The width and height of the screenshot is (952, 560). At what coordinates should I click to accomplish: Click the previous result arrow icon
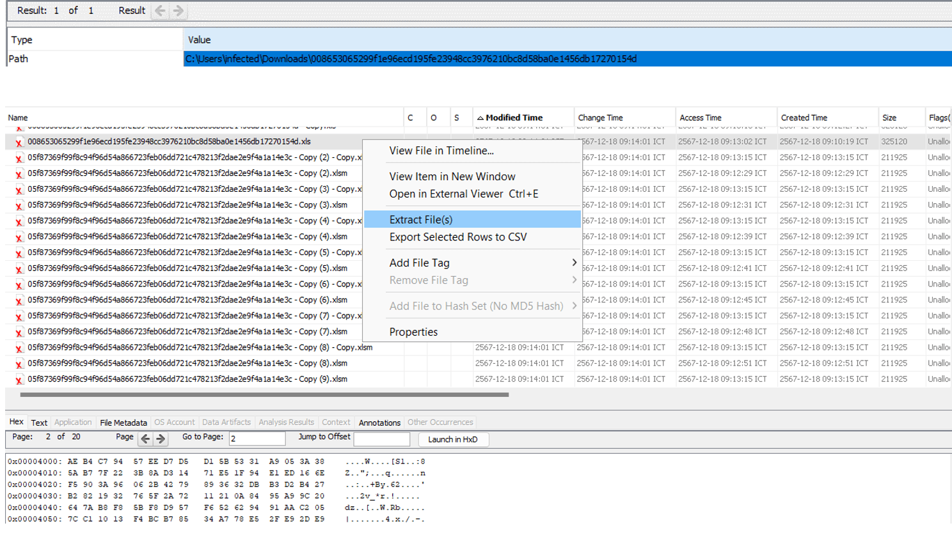(160, 11)
